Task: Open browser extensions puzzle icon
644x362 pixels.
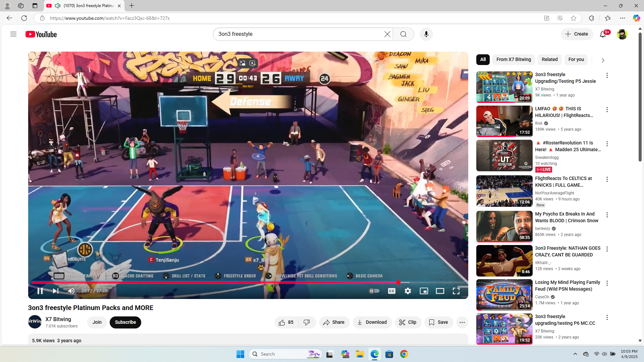Action: 591,18
